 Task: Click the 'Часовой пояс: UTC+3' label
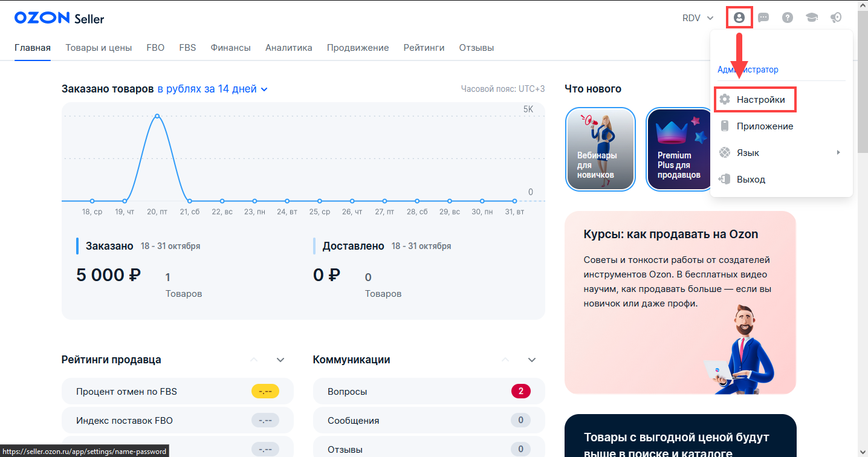(503, 89)
